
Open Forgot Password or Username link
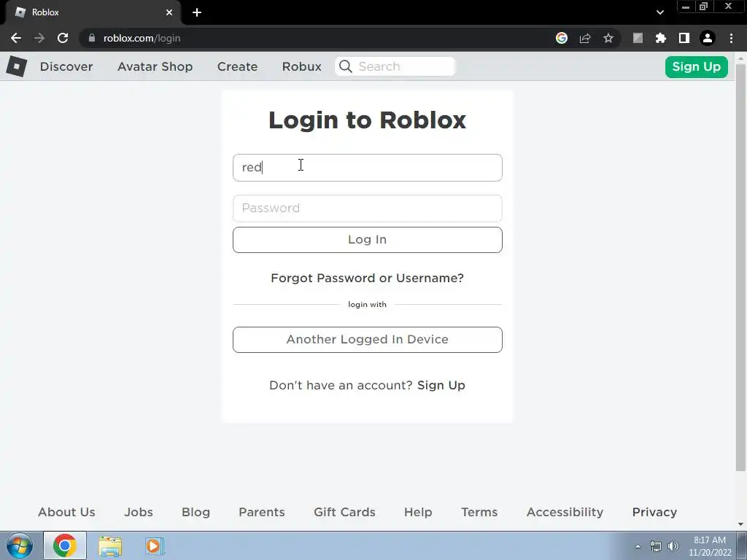pyautogui.click(x=367, y=278)
